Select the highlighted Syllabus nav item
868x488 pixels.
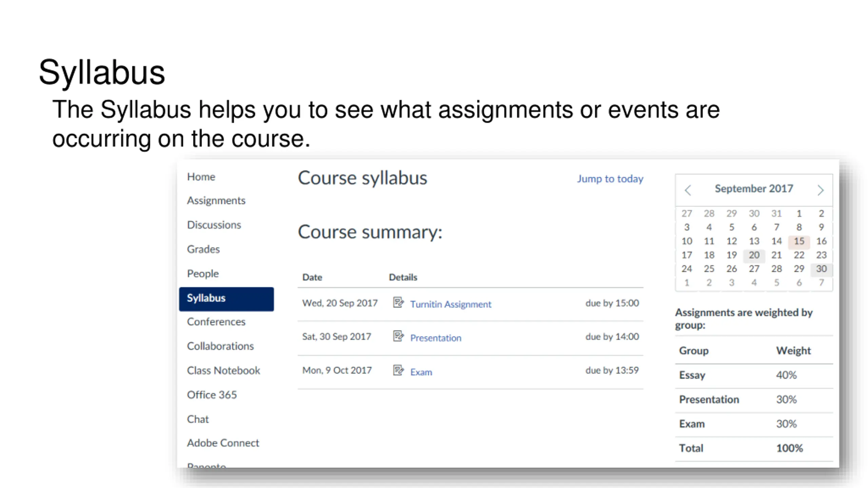226,299
